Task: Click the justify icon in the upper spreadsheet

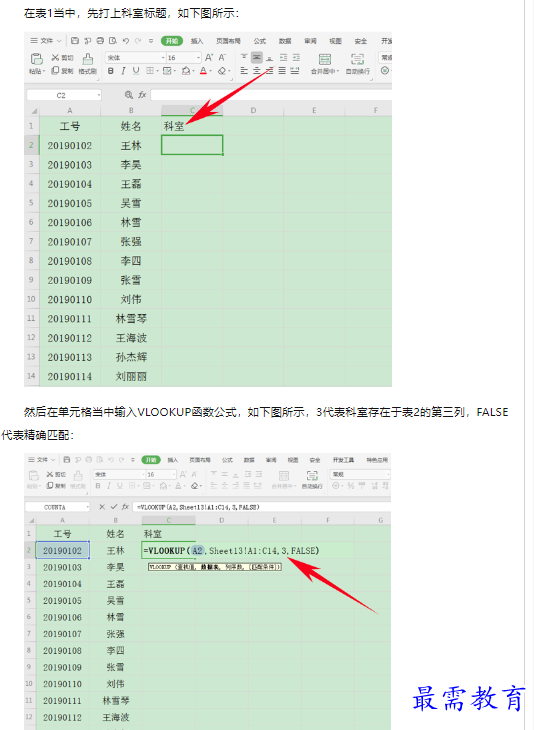Action: click(282, 71)
